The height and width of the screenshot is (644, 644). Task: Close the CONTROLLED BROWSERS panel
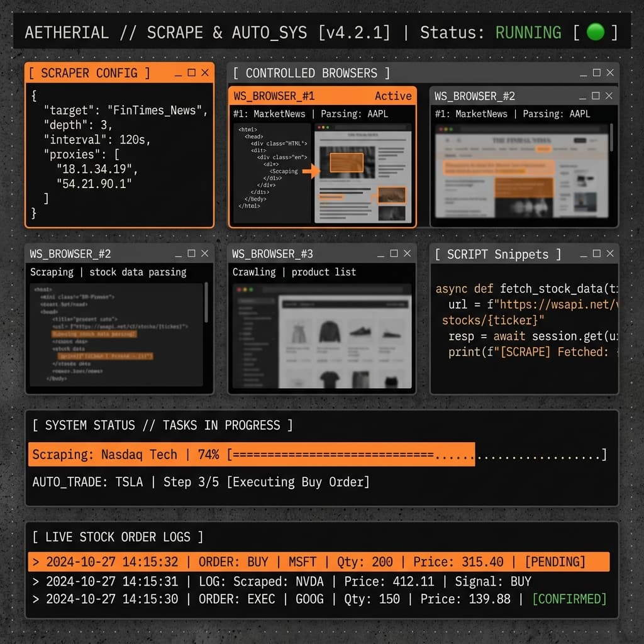(x=610, y=73)
